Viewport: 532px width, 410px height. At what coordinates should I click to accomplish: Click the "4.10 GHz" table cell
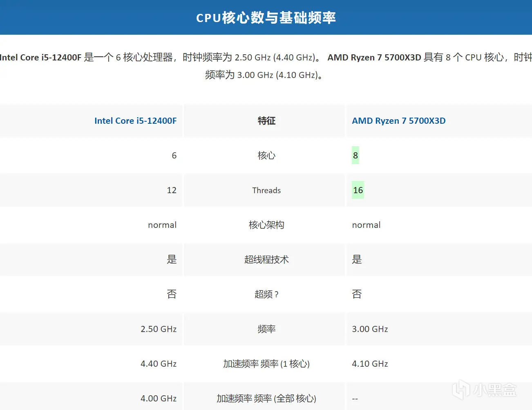[x=370, y=364]
